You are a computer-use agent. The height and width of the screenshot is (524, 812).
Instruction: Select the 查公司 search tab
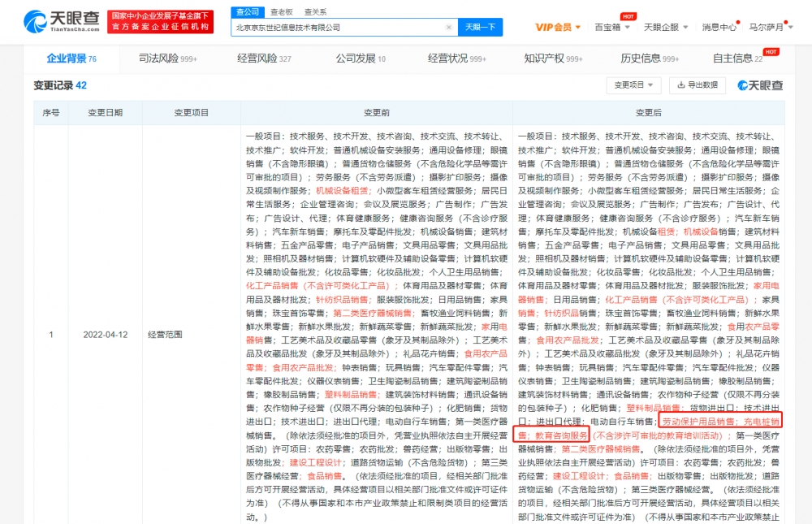248,12
